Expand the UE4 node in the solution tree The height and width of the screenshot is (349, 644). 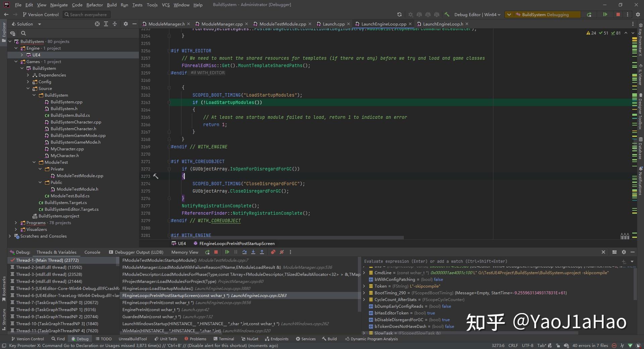click(x=22, y=55)
